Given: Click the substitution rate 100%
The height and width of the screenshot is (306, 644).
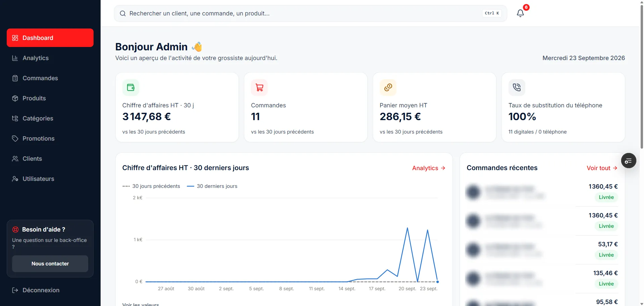Looking at the screenshot, I should [522, 117].
